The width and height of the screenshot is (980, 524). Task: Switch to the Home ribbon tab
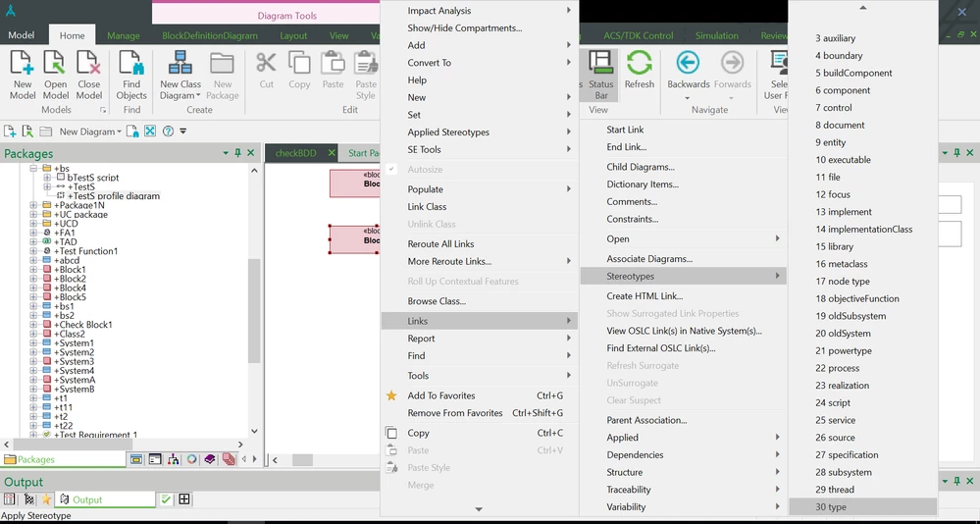[x=72, y=35]
